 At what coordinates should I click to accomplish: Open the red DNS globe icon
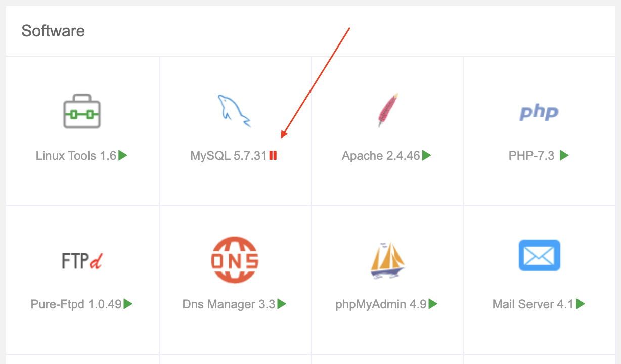[x=235, y=260]
